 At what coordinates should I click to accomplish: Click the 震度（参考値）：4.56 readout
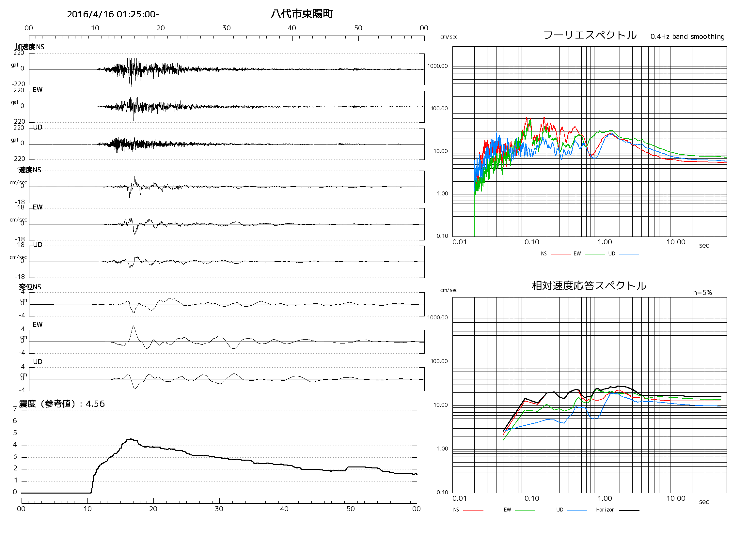click(x=62, y=404)
